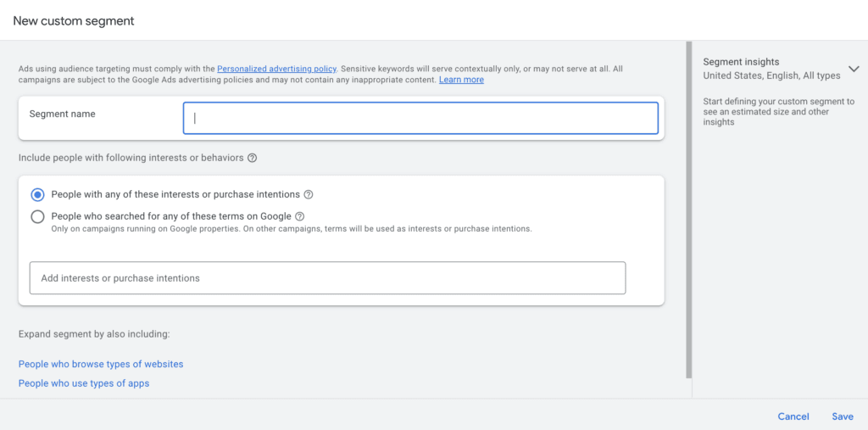Click the Add interests or purchase intentions field

pyautogui.click(x=328, y=278)
